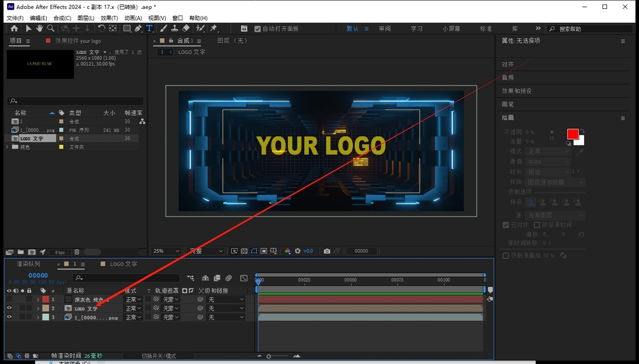Open parent dropdown for layer 3
This screenshot has height=364, width=639.
pyautogui.click(x=226, y=317)
